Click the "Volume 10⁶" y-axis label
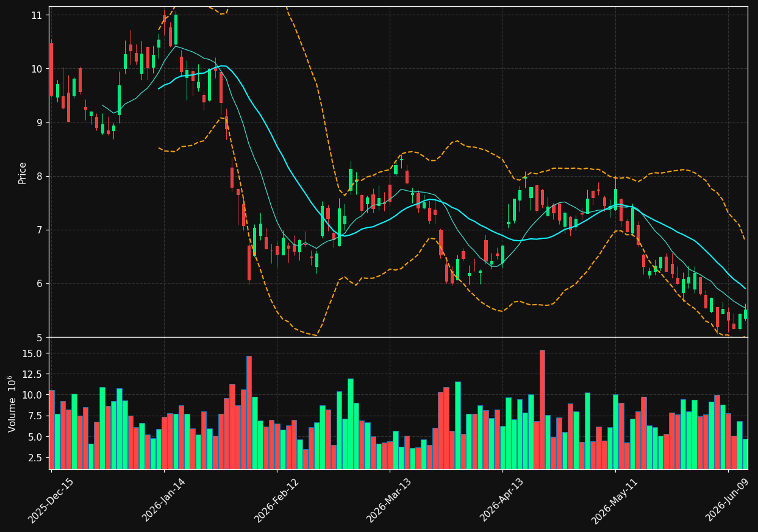 [12, 403]
